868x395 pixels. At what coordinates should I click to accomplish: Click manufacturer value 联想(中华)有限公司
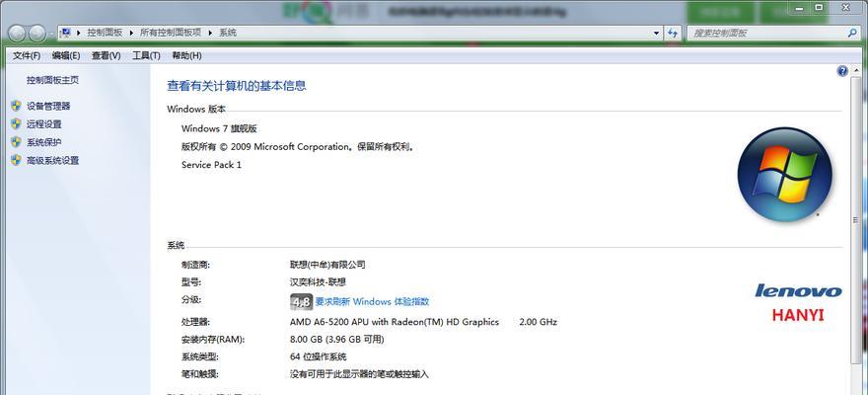pos(327,265)
